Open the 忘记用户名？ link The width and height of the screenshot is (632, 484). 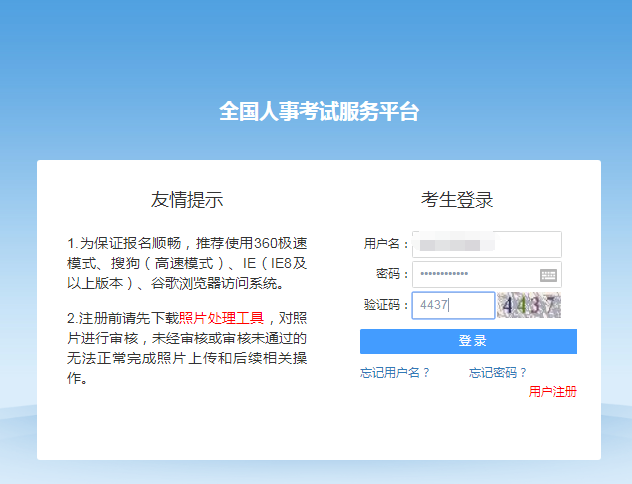pyautogui.click(x=395, y=373)
